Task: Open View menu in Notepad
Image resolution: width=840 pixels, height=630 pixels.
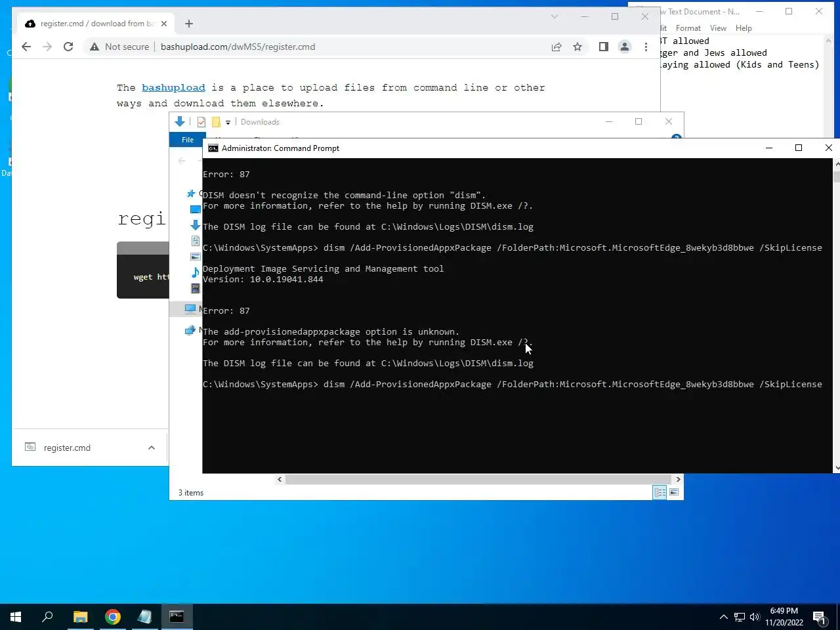Action: coord(718,28)
